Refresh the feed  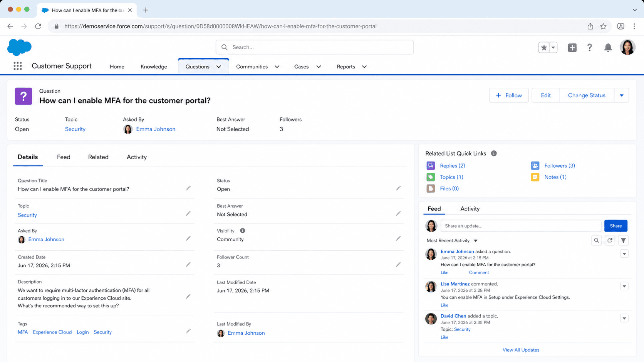(x=610, y=240)
